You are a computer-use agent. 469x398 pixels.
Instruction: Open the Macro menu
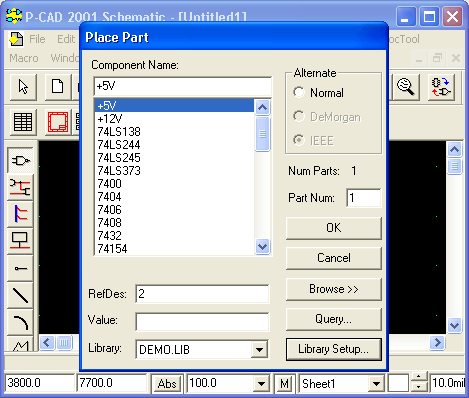click(24, 58)
